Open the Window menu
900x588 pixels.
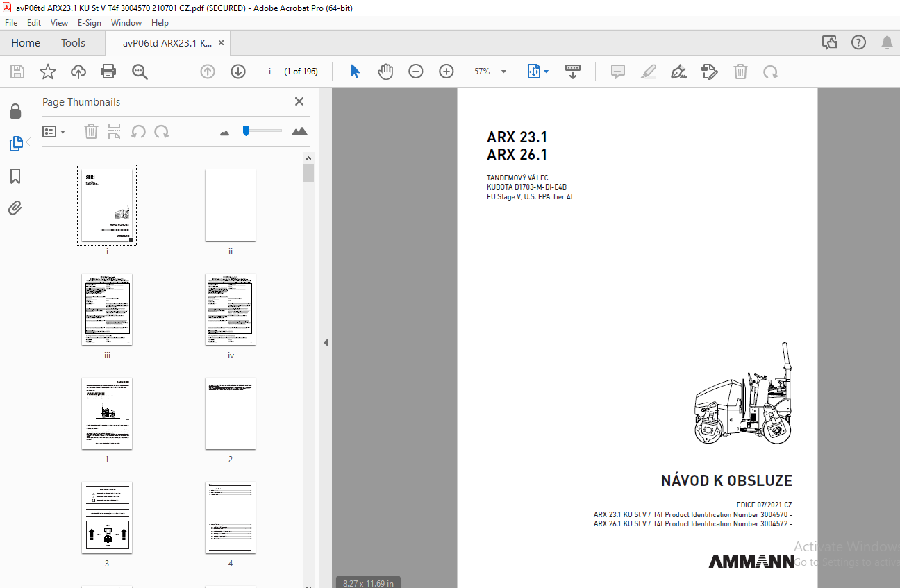(126, 23)
